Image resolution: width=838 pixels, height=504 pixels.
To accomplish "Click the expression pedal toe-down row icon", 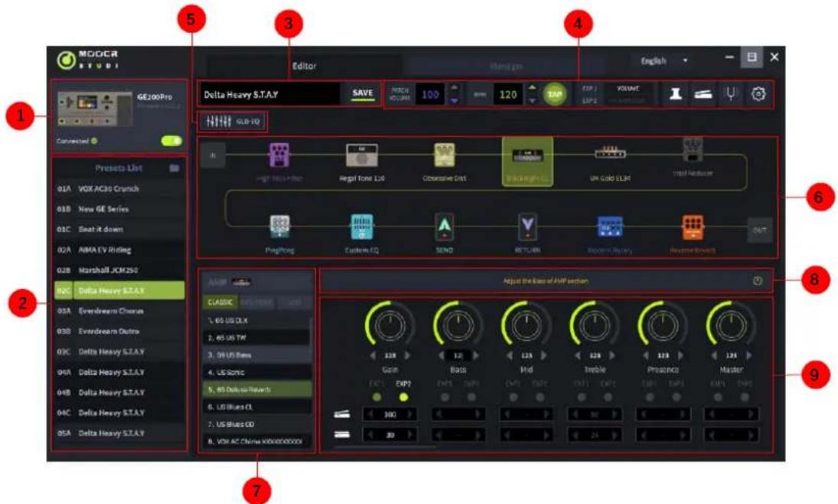I will 342,415.
